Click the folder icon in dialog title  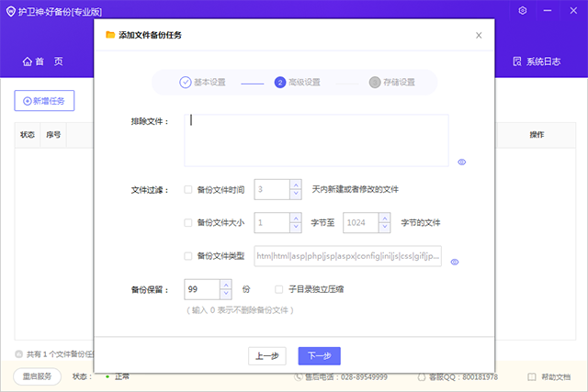click(x=110, y=35)
